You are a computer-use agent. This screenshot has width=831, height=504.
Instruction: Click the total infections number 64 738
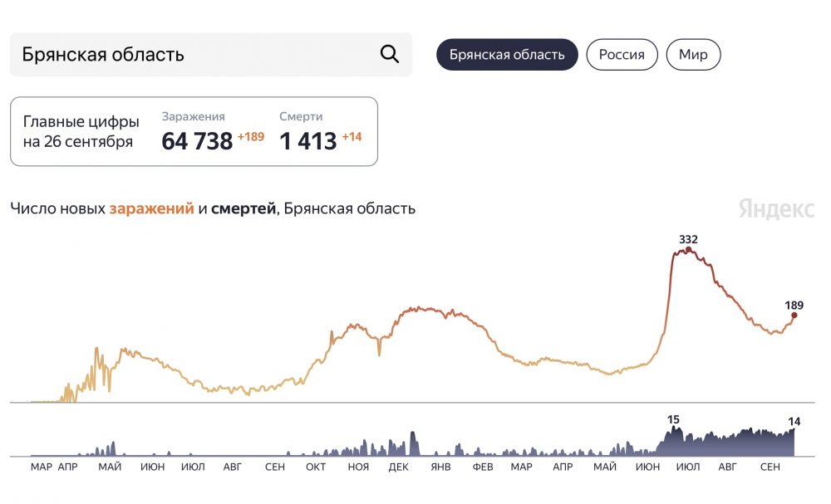point(197,141)
